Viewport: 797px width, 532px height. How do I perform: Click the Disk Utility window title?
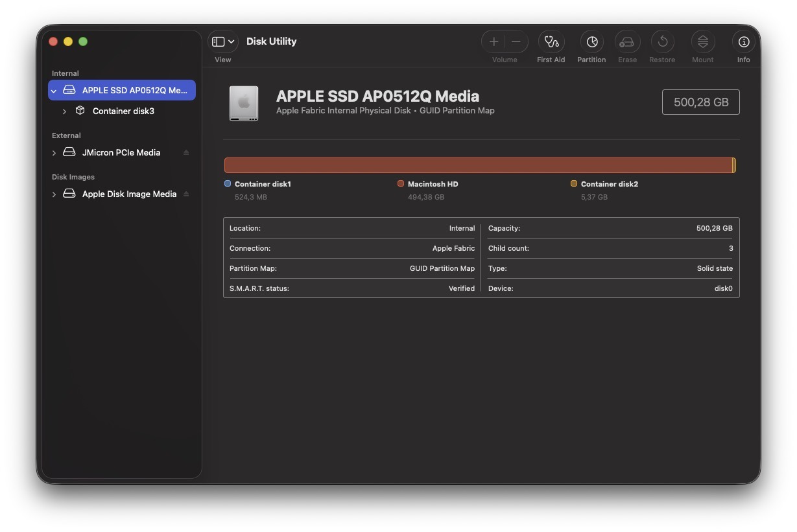click(271, 41)
